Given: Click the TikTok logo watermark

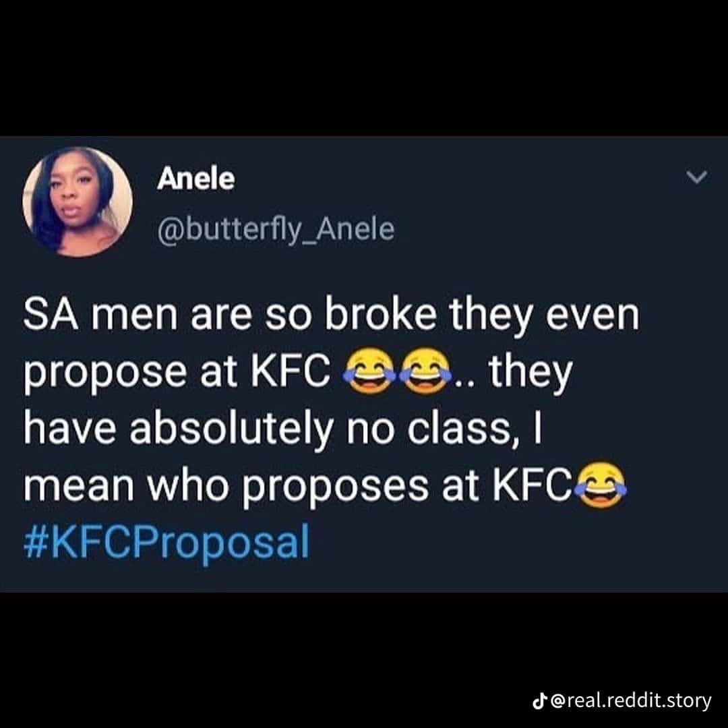Looking at the screenshot, I should click(x=539, y=700).
